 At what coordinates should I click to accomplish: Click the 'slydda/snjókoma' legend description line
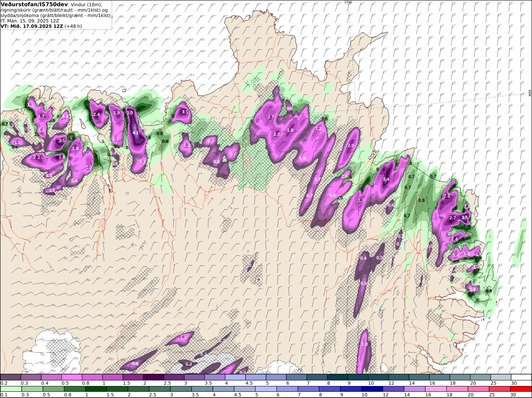[x=56, y=15]
